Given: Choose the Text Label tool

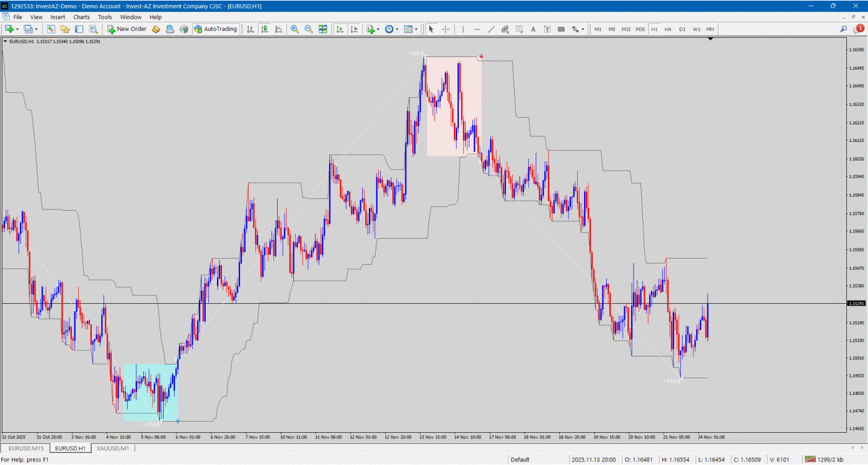Looking at the screenshot, I should coord(547,29).
